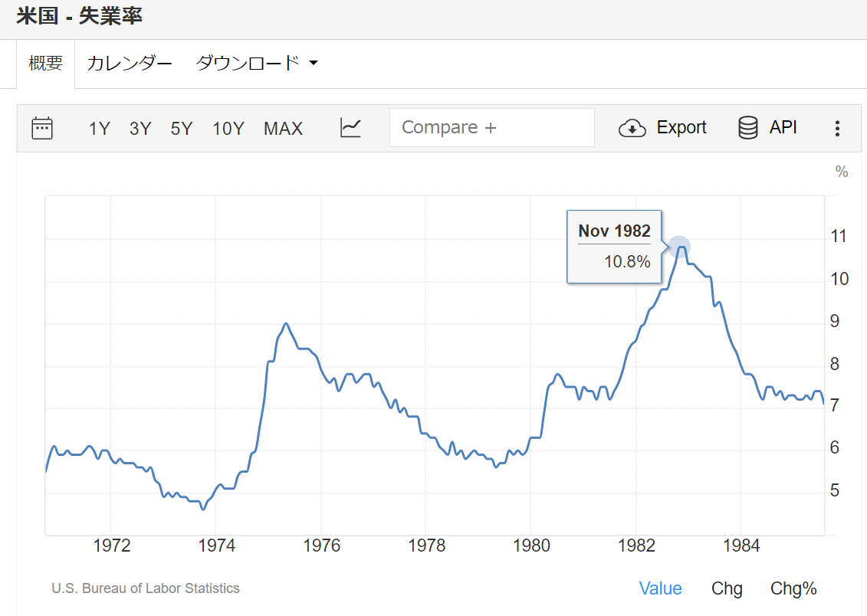Click the Nov 1982 data point marker

pyautogui.click(x=679, y=247)
